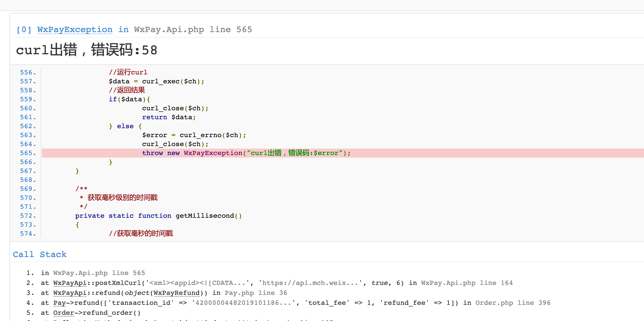
Task: Click the [0] exception index
Action: pos(24,30)
